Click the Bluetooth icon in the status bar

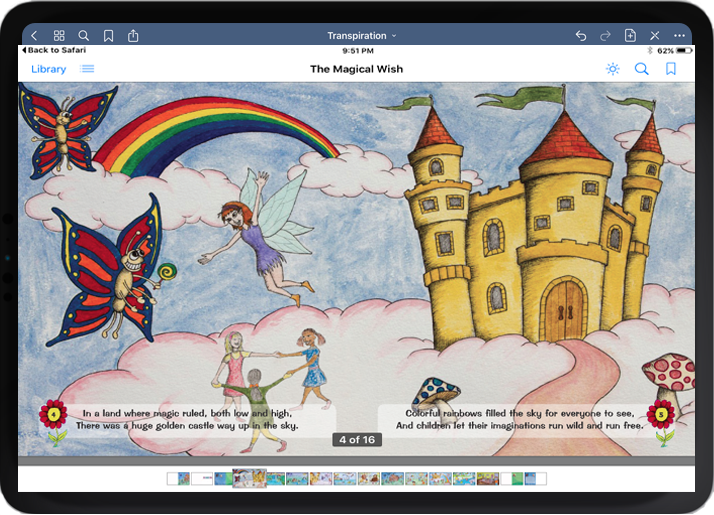(x=650, y=50)
